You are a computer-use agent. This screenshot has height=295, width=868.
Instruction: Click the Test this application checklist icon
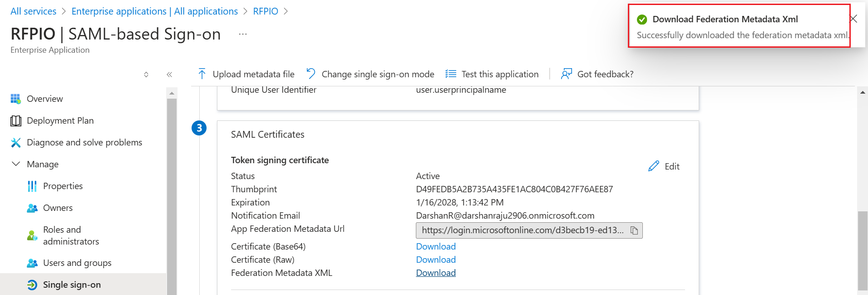[451, 74]
